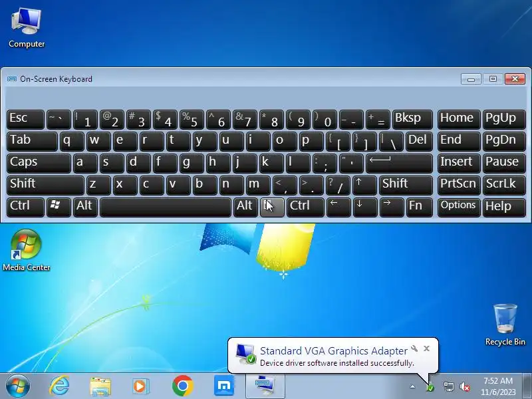Click the m key
This screenshot has width=532, height=399.
(259, 186)
